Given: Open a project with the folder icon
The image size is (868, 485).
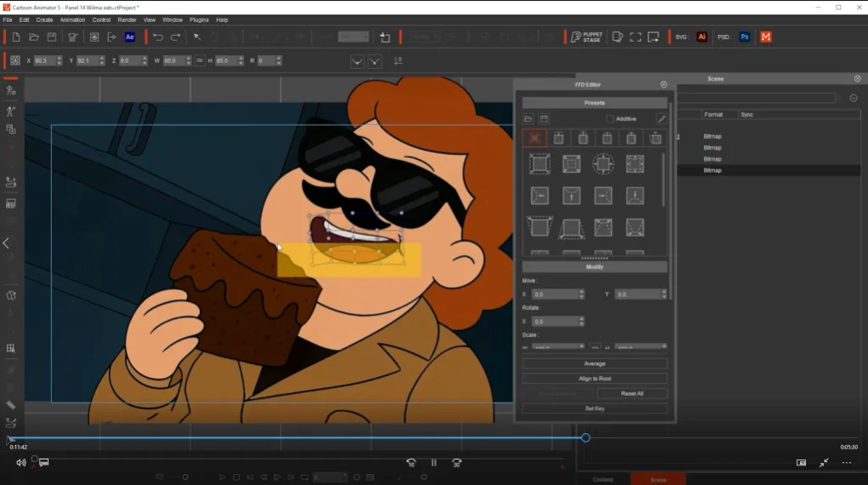Looking at the screenshot, I should pyautogui.click(x=34, y=37).
